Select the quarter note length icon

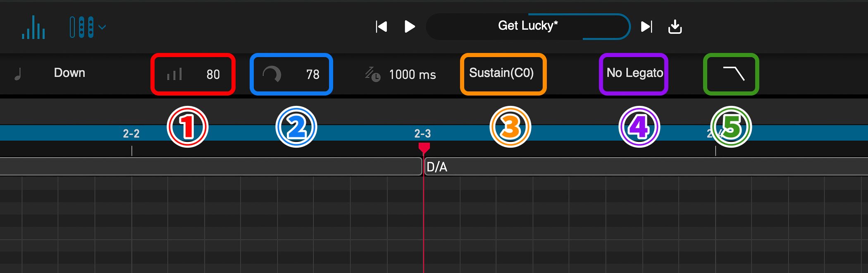[x=17, y=74]
